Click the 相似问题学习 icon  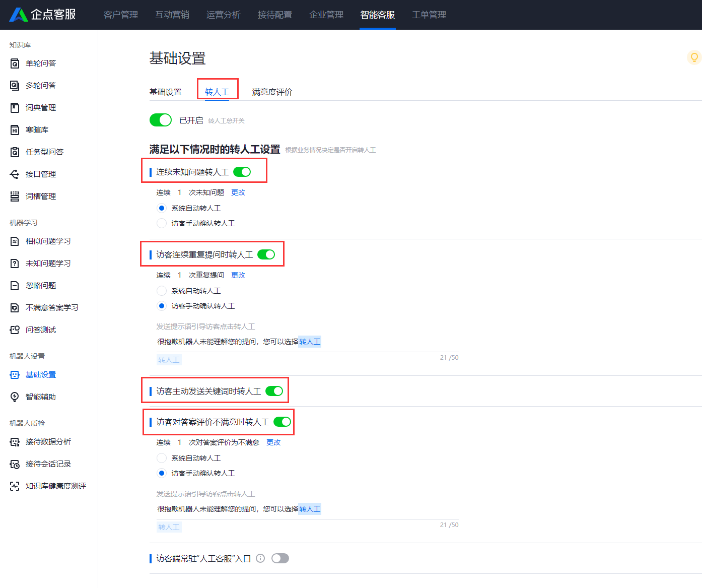[15, 241]
